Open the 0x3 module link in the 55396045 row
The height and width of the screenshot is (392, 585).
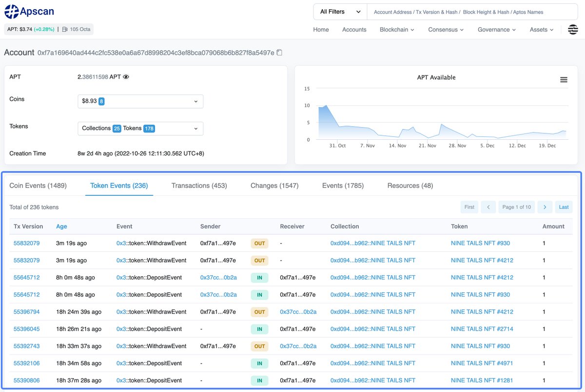pos(121,329)
